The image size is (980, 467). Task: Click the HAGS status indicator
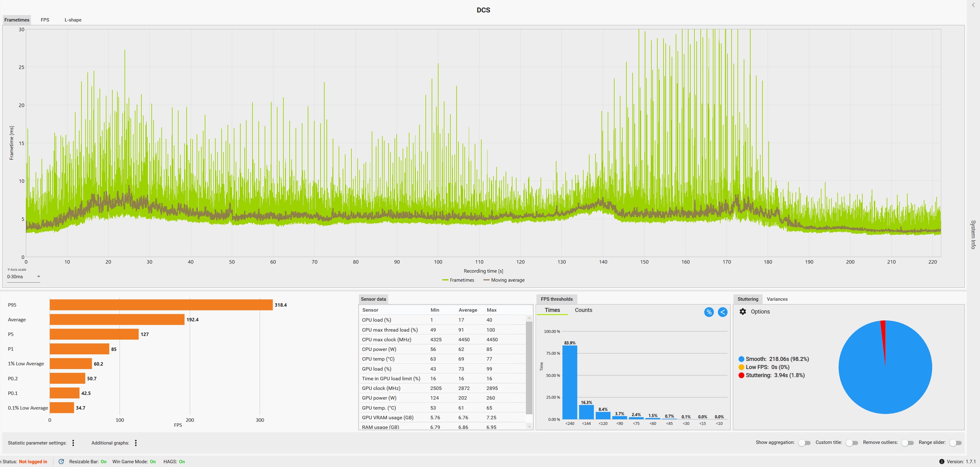tap(174, 462)
